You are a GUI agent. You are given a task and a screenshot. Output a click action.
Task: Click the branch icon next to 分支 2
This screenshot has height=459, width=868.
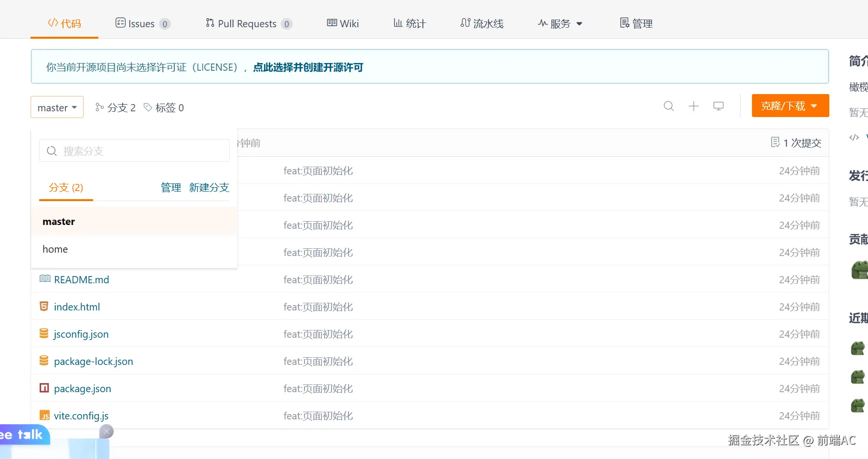[99, 107]
